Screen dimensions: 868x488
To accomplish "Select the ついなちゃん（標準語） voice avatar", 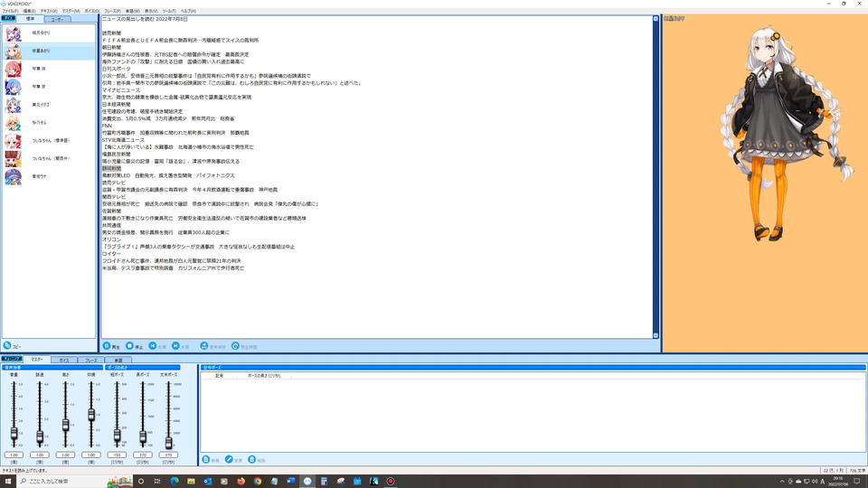I will point(13,141).
